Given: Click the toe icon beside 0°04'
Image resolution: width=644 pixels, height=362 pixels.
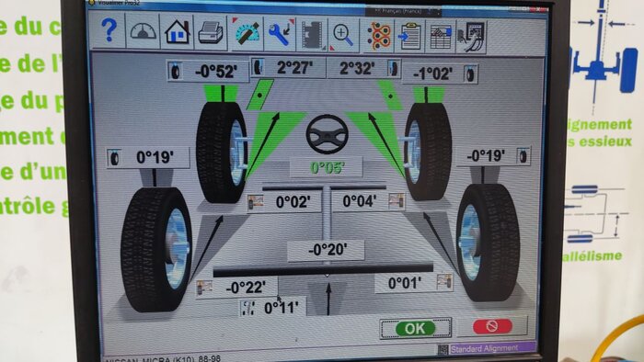Looking at the screenshot, I should click(397, 201).
